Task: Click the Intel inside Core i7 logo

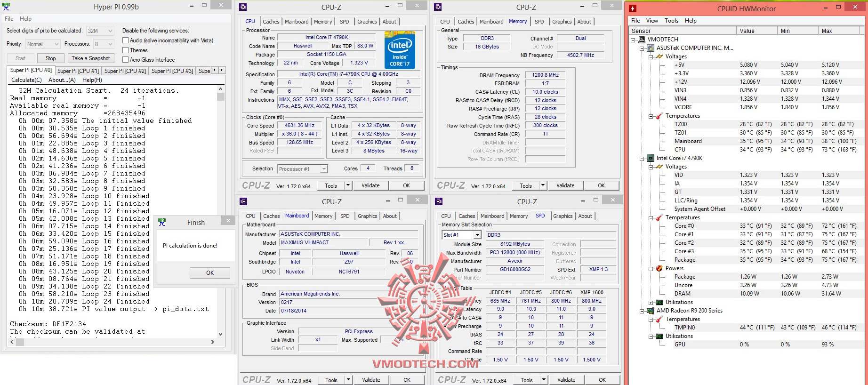Action: (x=400, y=50)
